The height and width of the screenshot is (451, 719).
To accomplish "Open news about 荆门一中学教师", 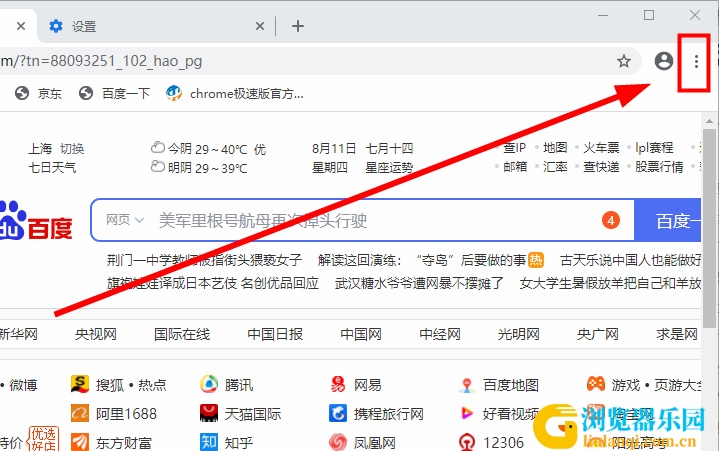I will click(204, 260).
